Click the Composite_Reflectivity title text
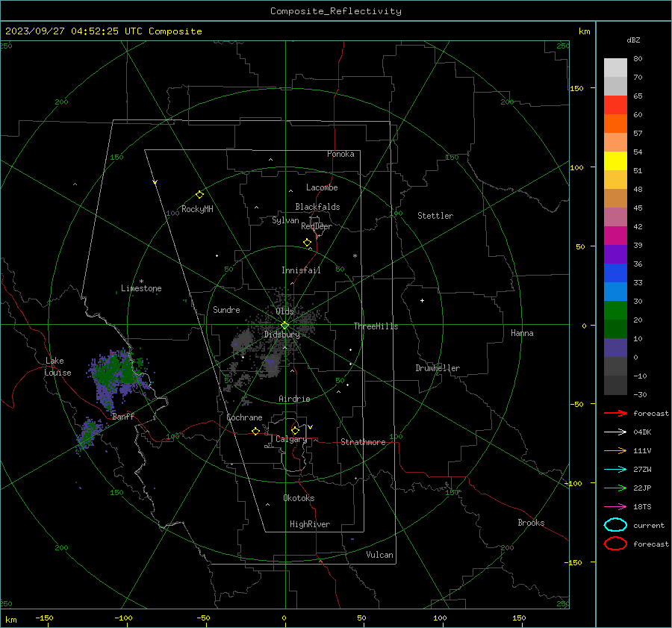The image size is (672, 628). click(x=336, y=11)
